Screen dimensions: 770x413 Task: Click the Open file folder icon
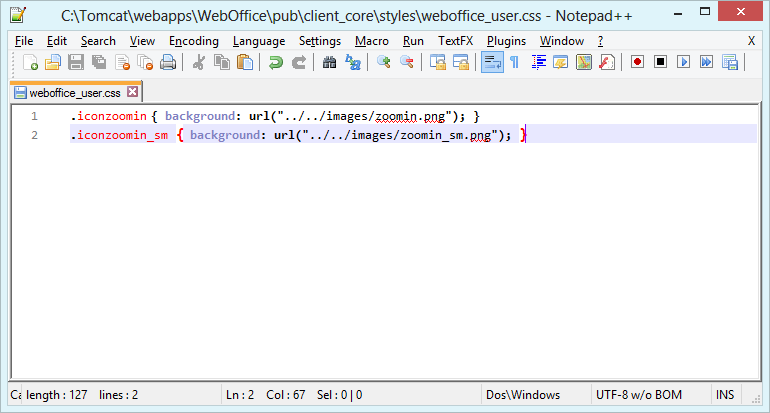[x=52, y=62]
